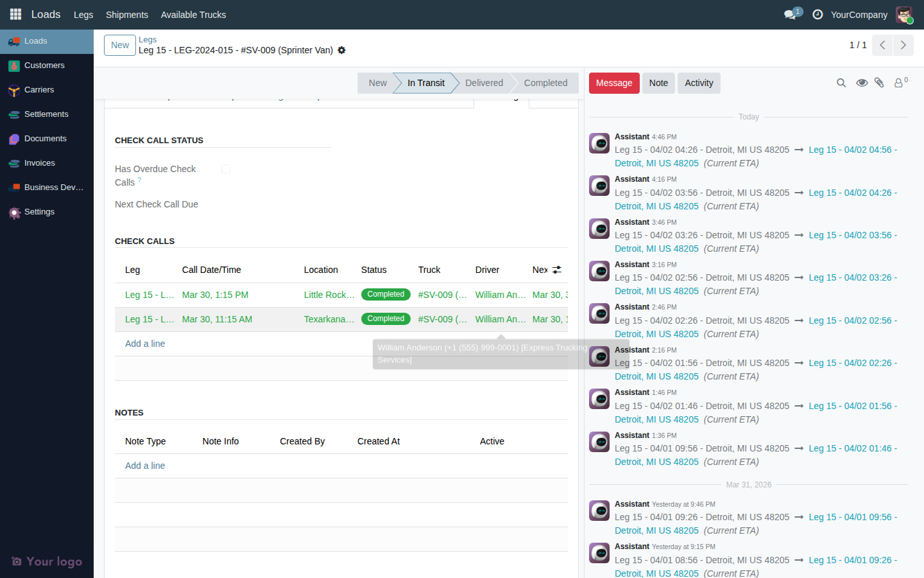
Task: Open Loads in the sidebar
Action: (47, 41)
